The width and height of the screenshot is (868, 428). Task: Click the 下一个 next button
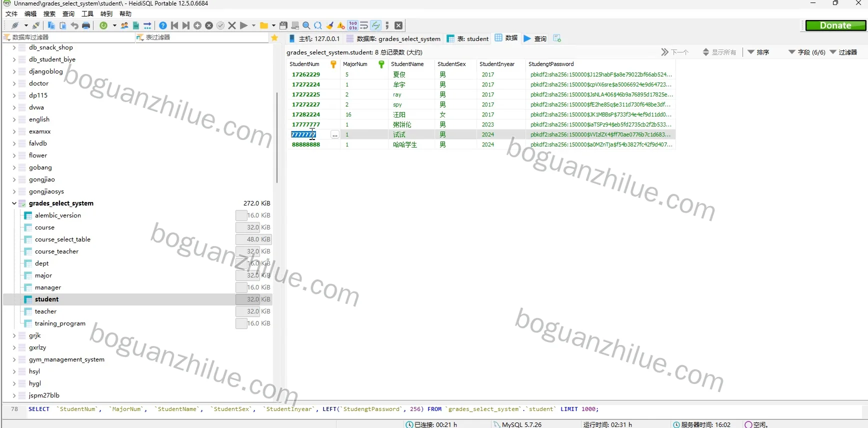click(x=675, y=52)
